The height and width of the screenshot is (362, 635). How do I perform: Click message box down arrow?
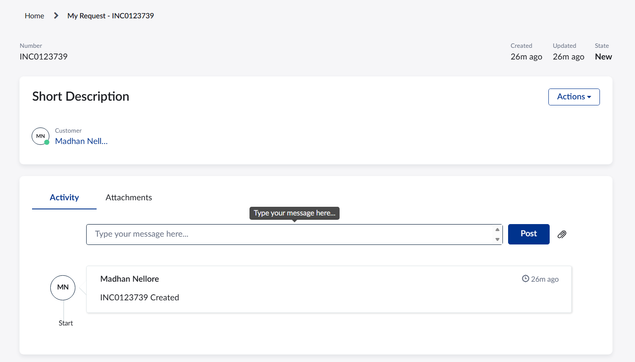click(x=497, y=239)
